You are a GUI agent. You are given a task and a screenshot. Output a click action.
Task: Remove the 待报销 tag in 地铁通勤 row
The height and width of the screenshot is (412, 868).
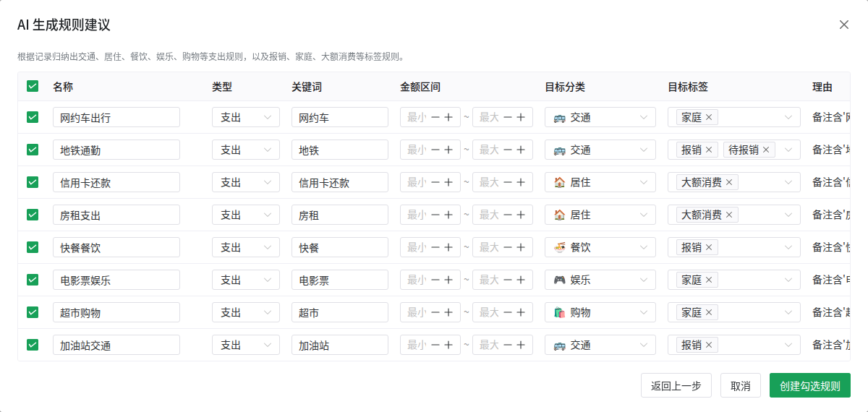766,150
